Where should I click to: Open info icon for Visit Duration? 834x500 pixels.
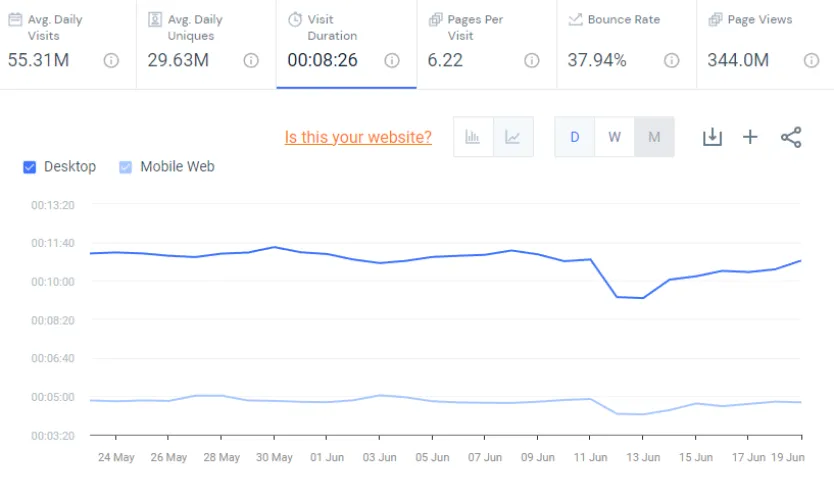tap(392, 60)
